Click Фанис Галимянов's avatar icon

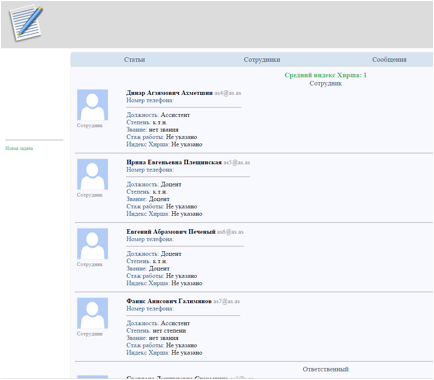coord(92,313)
